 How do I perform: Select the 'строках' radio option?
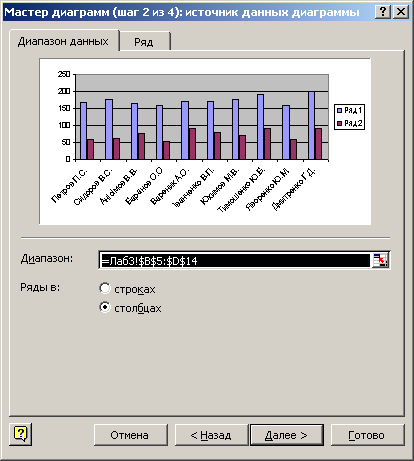point(105,288)
